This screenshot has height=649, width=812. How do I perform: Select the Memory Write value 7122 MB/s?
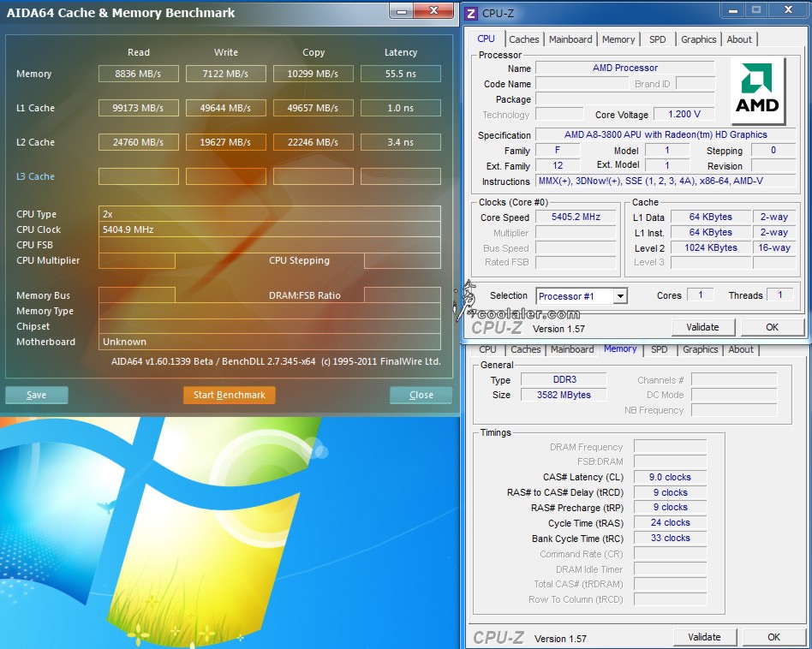click(x=226, y=74)
